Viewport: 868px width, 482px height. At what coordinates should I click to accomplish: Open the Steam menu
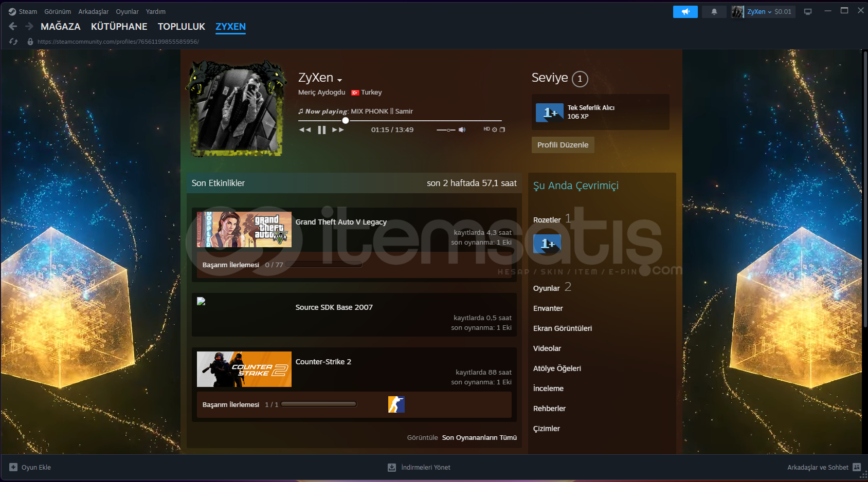(28, 11)
